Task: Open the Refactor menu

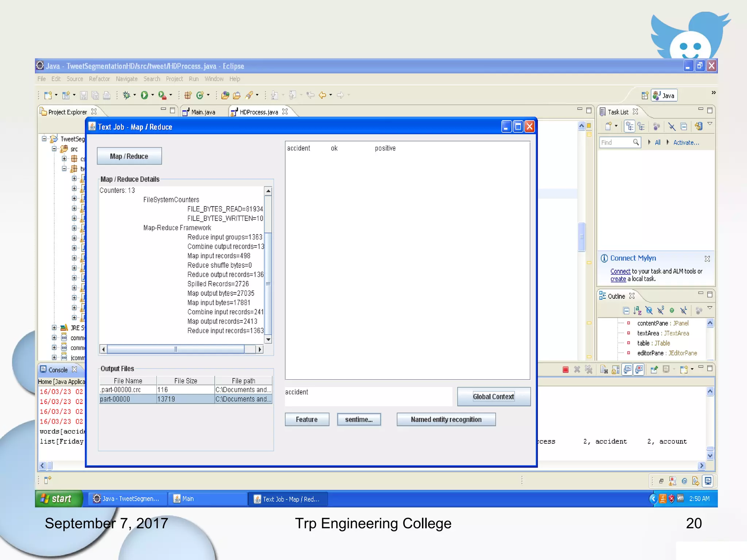Action: pos(99,79)
